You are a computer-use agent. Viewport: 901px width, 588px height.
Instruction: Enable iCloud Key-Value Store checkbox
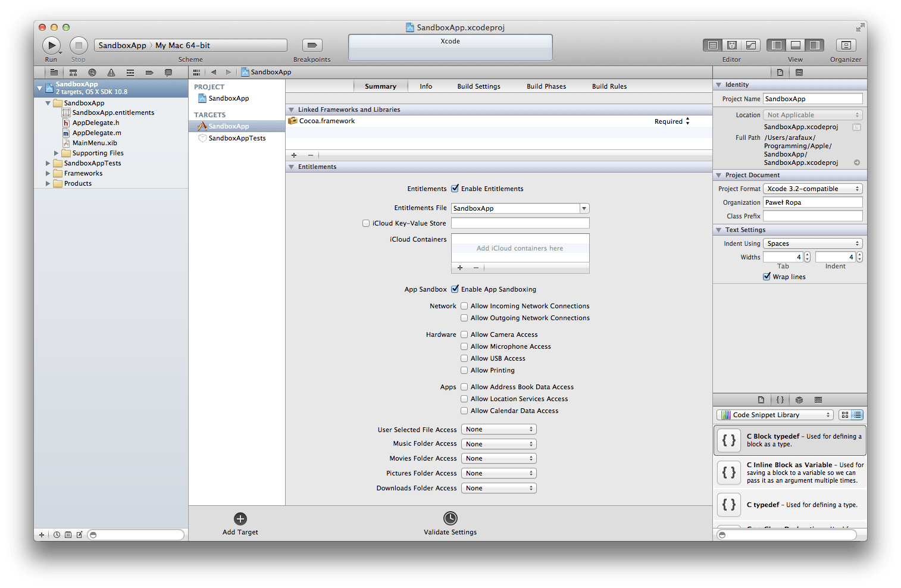(x=366, y=223)
